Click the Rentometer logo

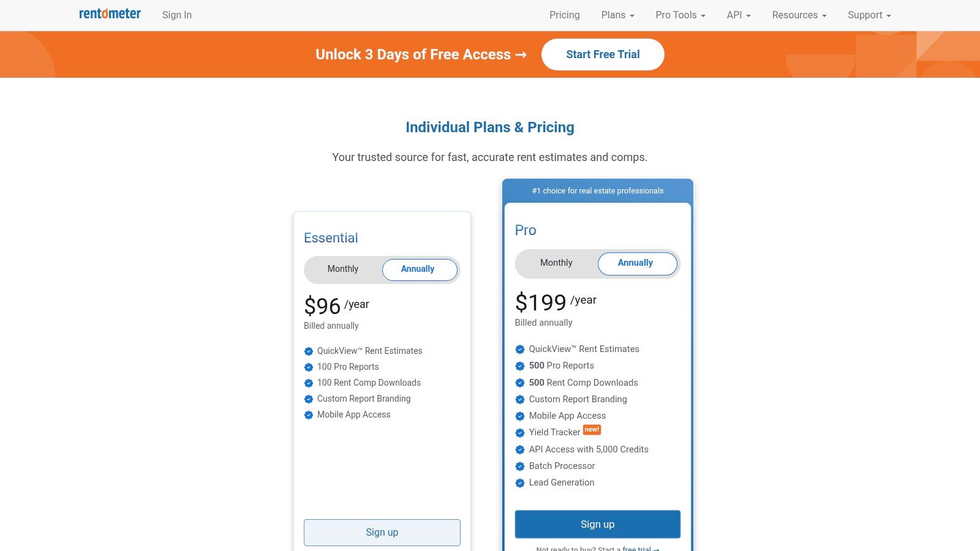coord(110,14)
